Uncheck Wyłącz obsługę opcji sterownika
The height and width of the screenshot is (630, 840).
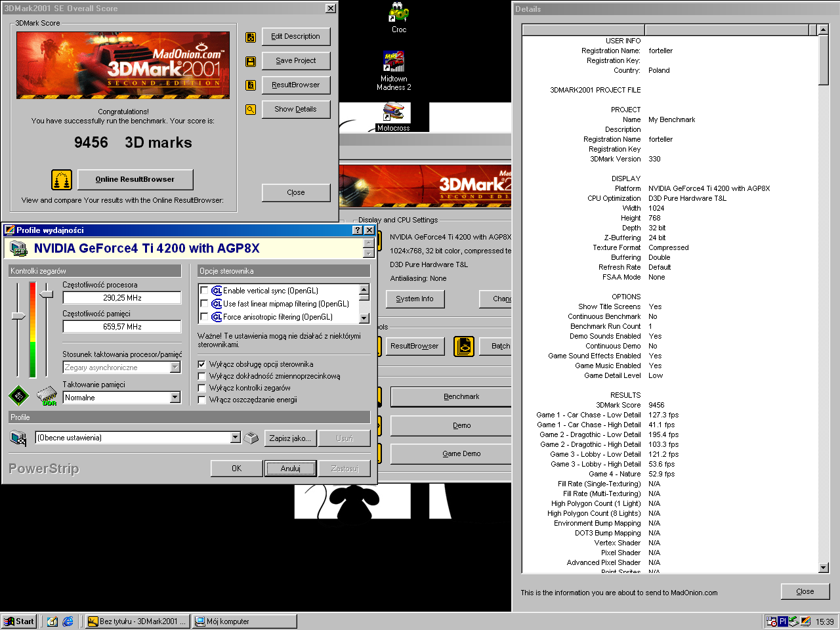[202, 364]
